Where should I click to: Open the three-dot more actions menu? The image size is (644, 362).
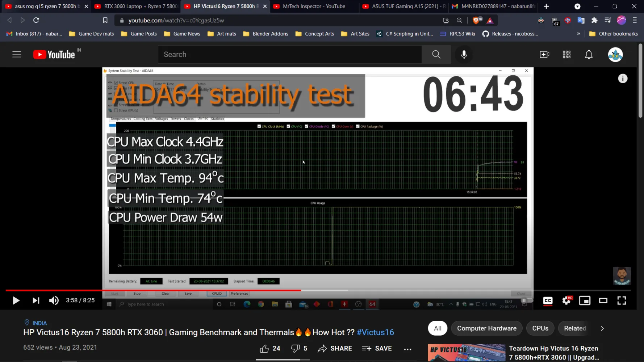[x=407, y=349]
